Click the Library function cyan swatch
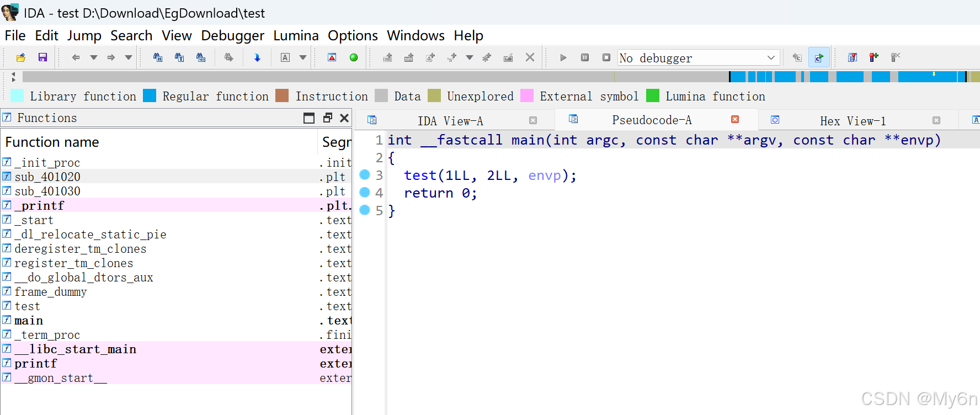Screen dimensions: 980x415 point(17,96)
